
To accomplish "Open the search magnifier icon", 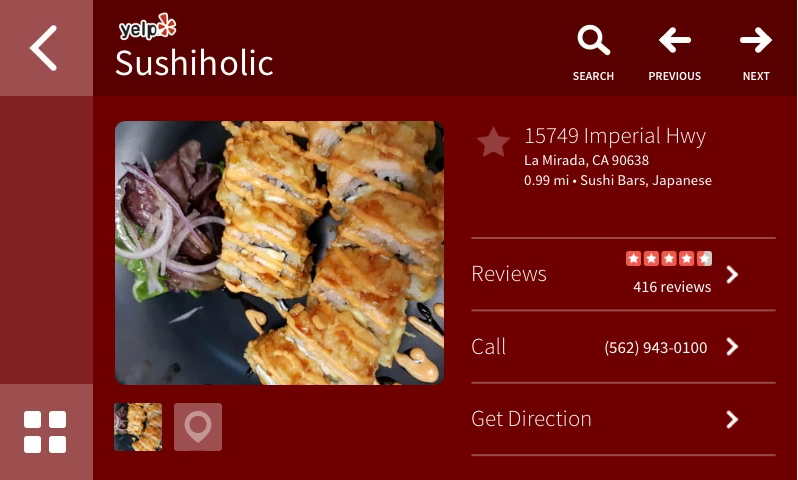I will point(593,40).
